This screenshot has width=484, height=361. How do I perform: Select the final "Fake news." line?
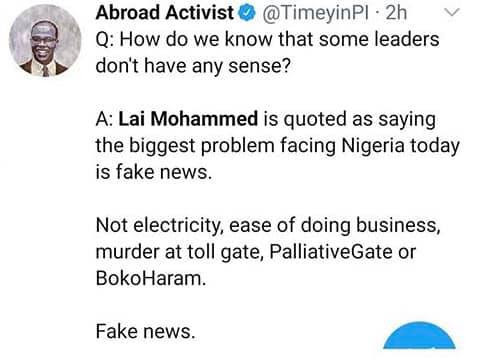pyautogui.click(x=145, y=331)
